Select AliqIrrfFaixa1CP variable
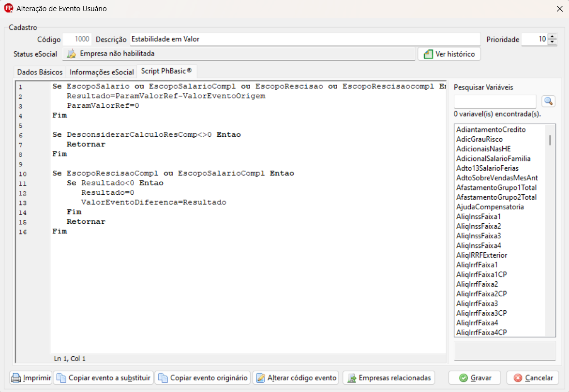The width and height of the screenshot is (569, 392). click(481, 275)
